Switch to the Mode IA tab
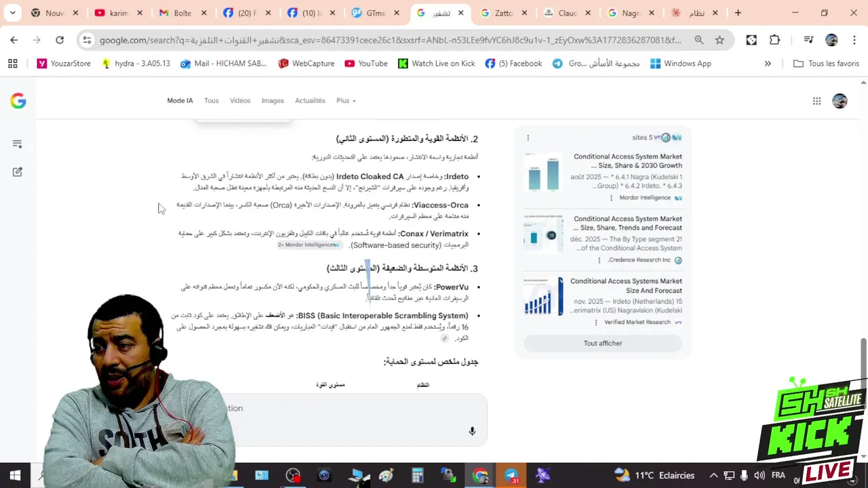Screen dimensions: 868x488 tap(180, 100)
